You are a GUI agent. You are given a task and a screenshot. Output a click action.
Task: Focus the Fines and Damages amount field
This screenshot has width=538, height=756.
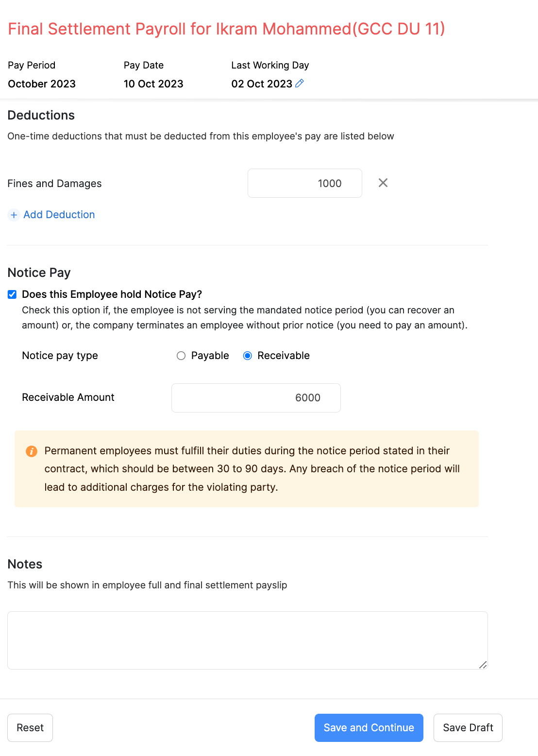tap(304, 183)
